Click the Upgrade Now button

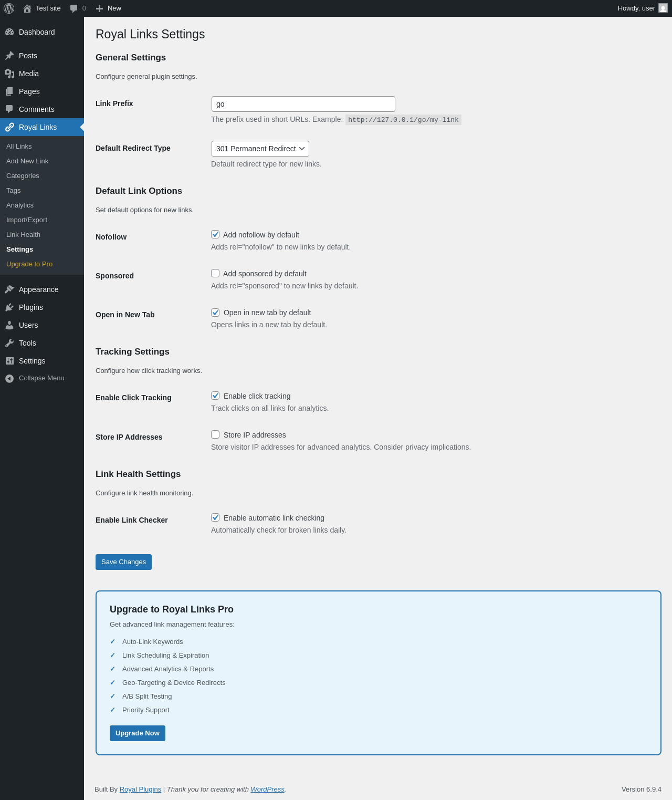coord(138,733)
